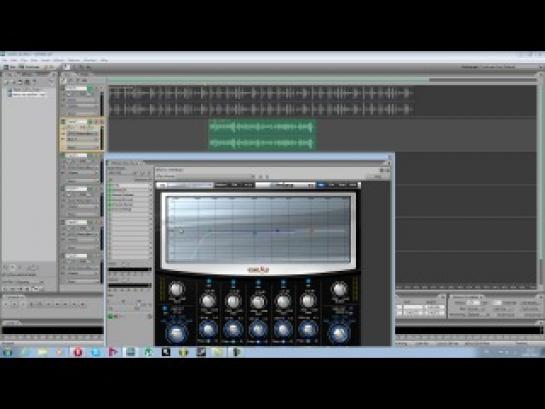545x409 pixels.
Task: Click the first EQ node on the graph
Action: 181,231
